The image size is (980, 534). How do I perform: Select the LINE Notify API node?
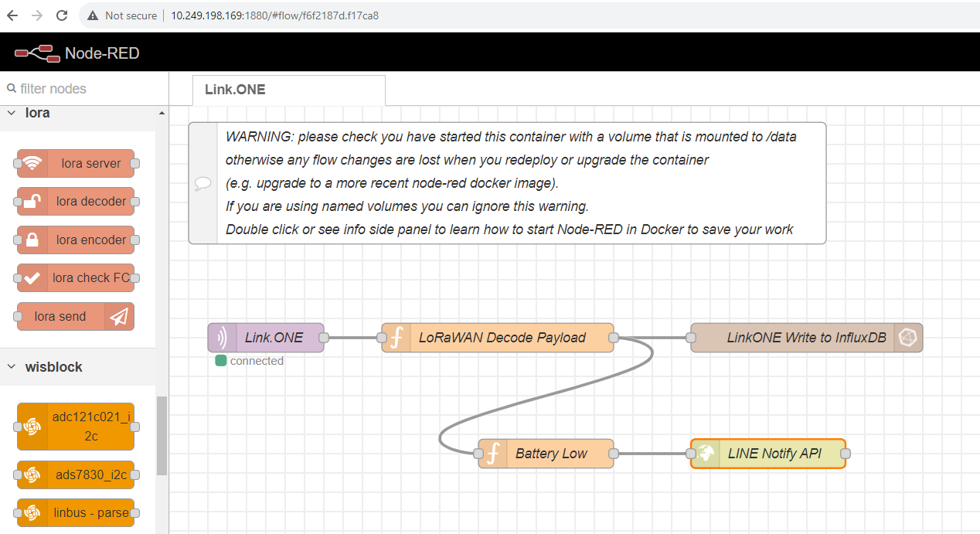(x=768, y=454)
